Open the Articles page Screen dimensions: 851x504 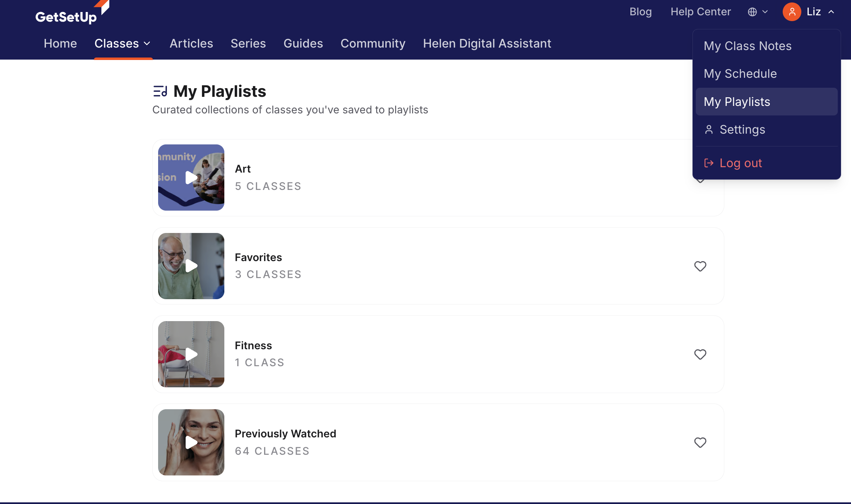191,43
